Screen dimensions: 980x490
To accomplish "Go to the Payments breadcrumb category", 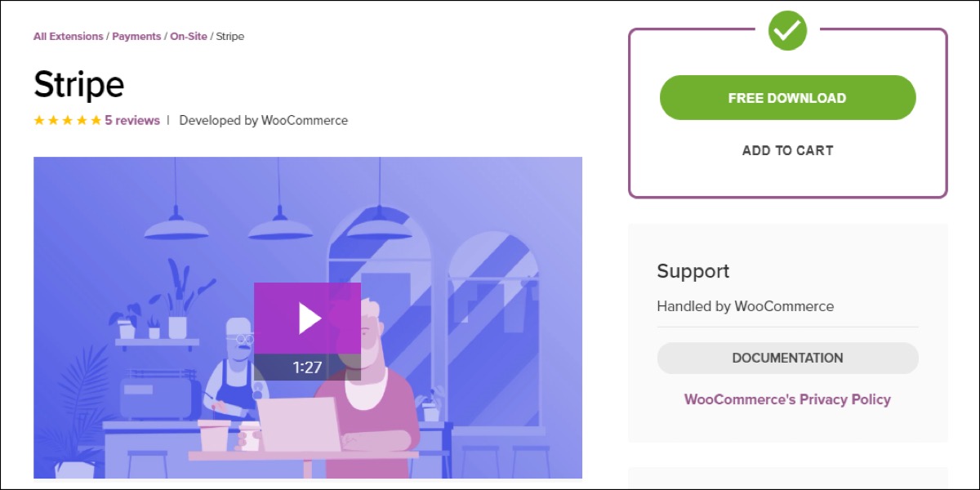I will pos(136,37).
